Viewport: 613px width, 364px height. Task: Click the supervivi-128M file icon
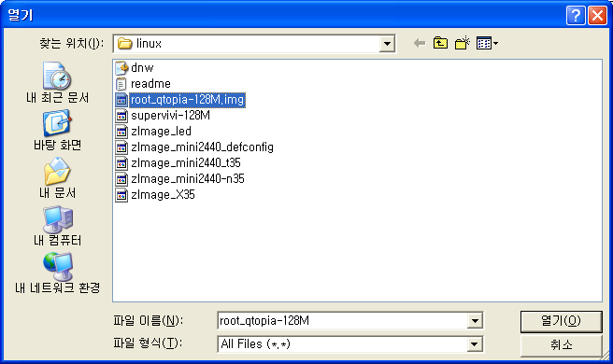click(121, 116)
